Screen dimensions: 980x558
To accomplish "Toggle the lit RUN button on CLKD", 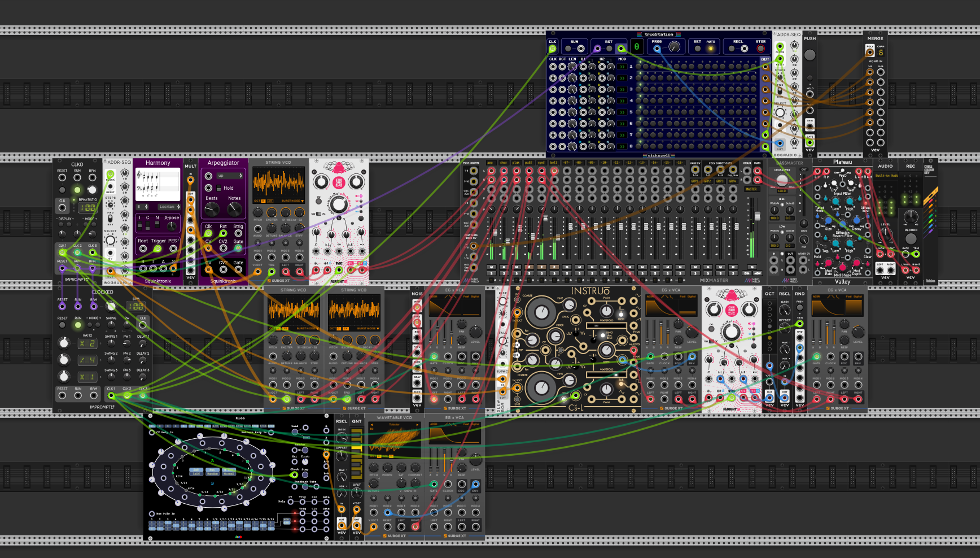I will (77, 190).
